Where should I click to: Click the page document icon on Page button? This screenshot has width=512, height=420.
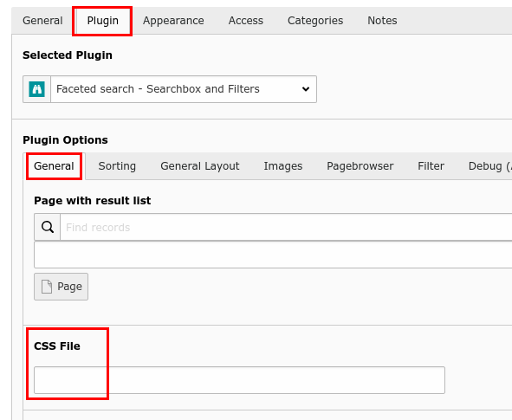[47, 287]
